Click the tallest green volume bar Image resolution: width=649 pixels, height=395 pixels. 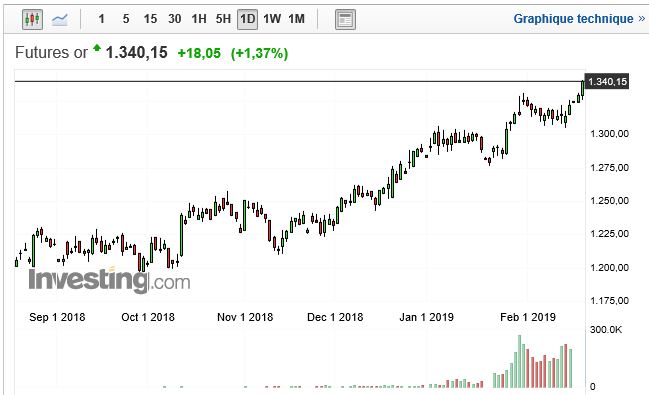[x=519, y=361]
